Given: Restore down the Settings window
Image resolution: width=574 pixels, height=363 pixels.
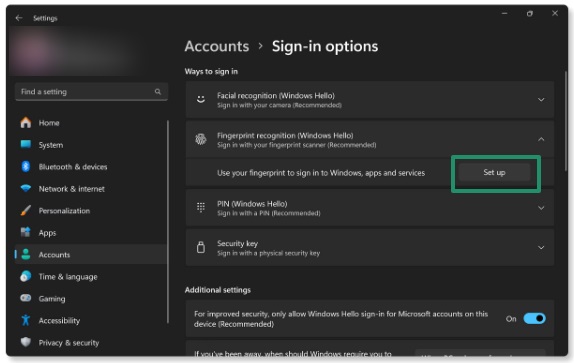Looking at the screenshot, I should (x=529, y=14).
